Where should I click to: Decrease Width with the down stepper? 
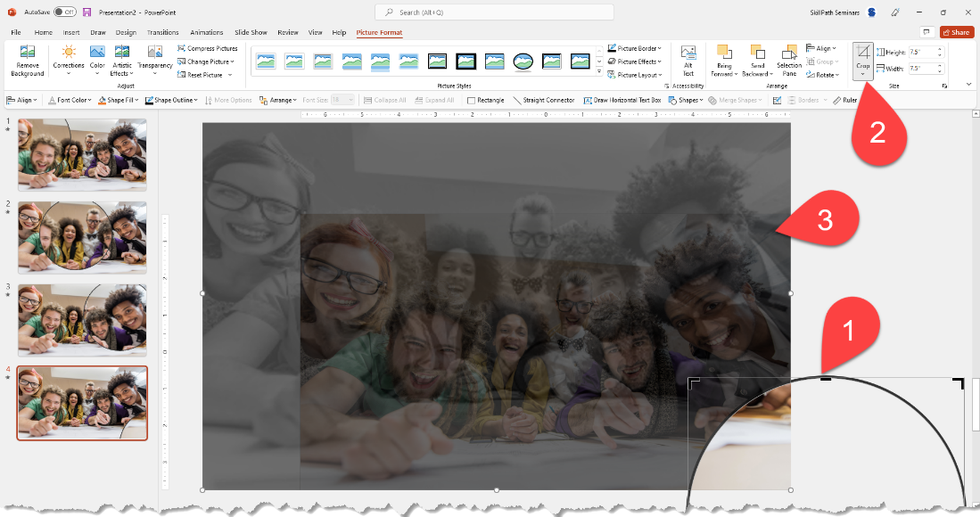pos(940,72)
